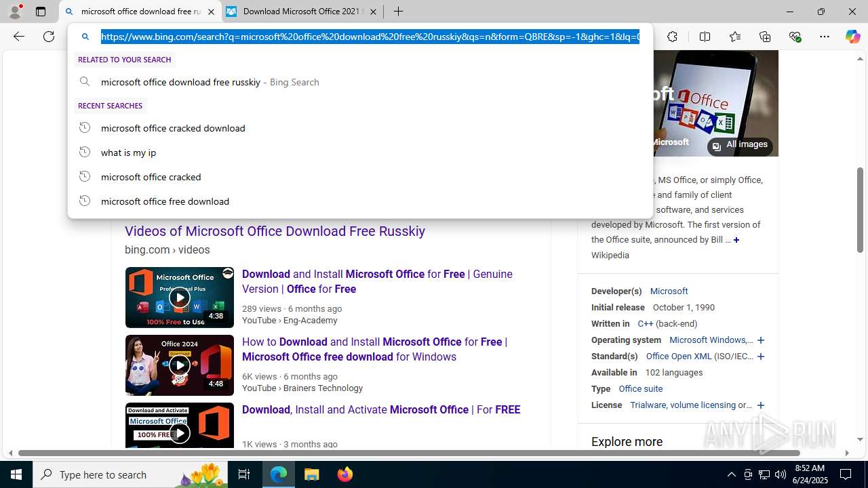The width and height of the screenshot is (868, 488).
Task: Open the Extensions puzzle icon
Action: click(x=672, y=37)
